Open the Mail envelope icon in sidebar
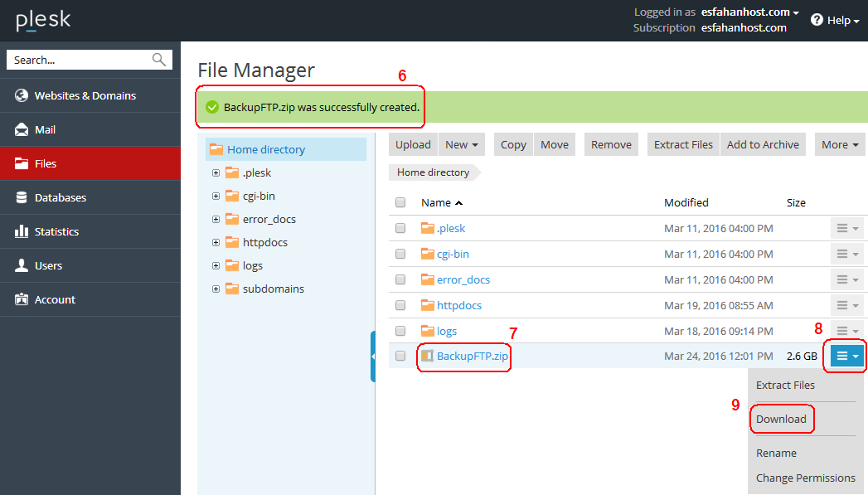Image resolution: width=868 pixels, height=495 pixels. click(x=22, y=129)
